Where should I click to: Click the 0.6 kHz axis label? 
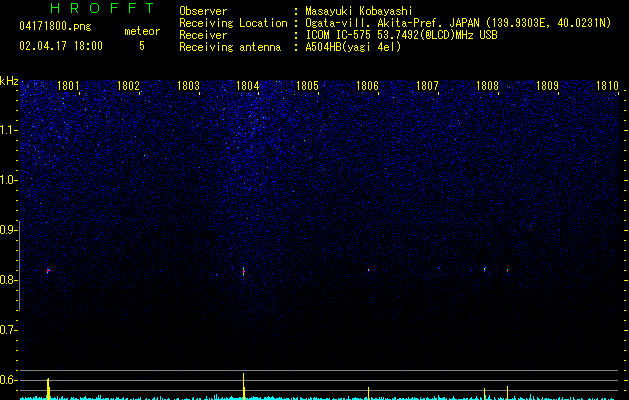click(x=8, y=380)
